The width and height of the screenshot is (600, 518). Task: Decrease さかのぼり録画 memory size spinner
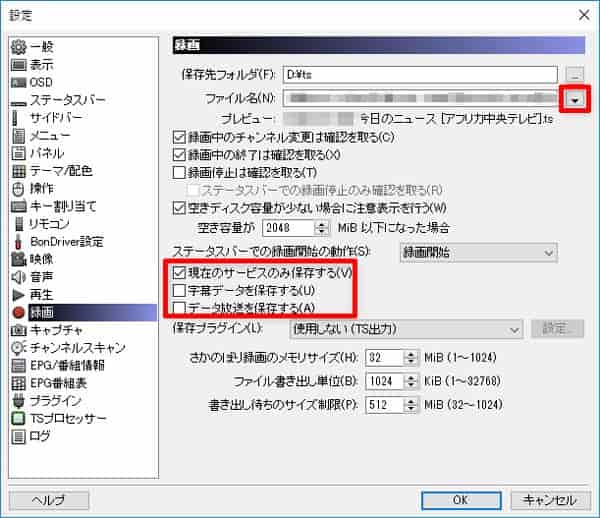click(411, 362)
